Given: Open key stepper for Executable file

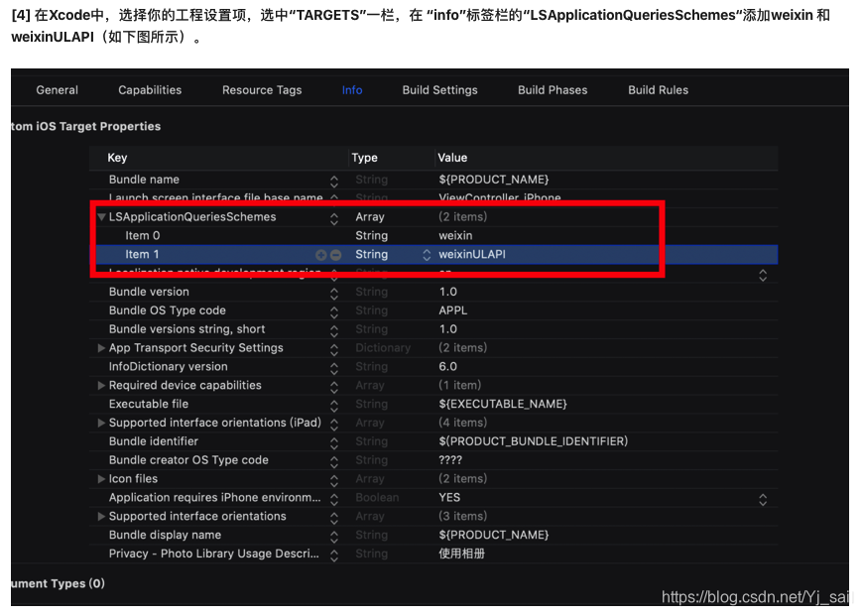Looking at the screenshot, I should 334,407.
